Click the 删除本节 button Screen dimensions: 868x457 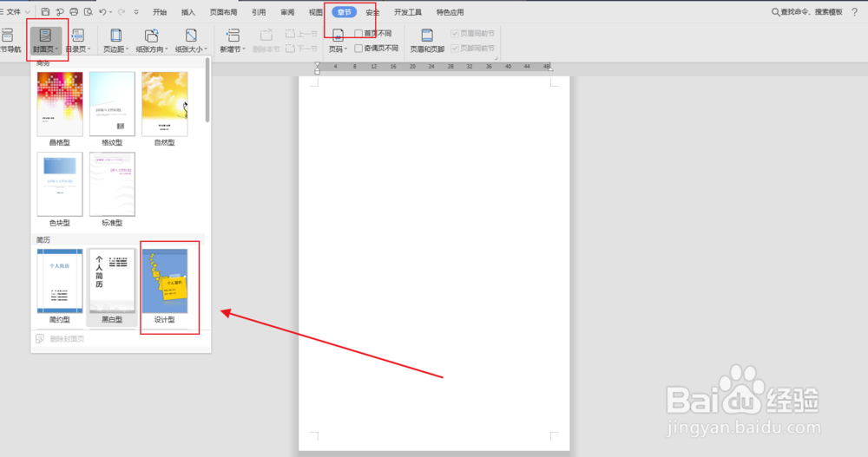266,42
